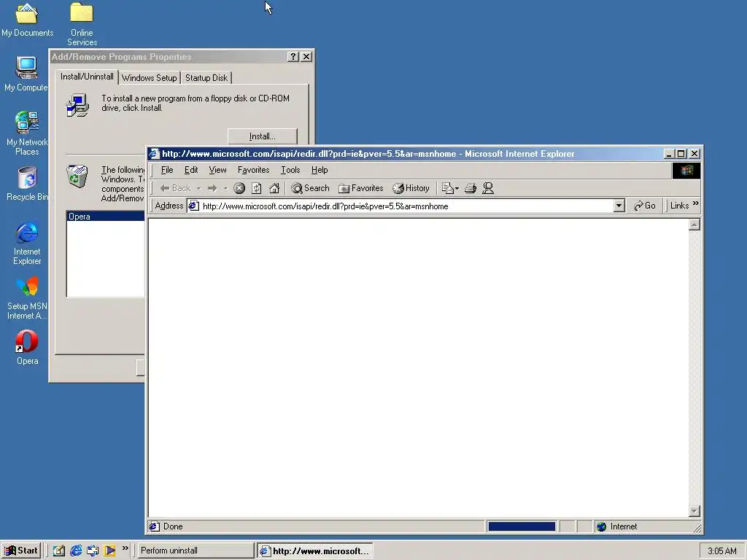747x560 pixels.
Task: Click the Mail toolbar icon
Action: [x=447, y=188]
